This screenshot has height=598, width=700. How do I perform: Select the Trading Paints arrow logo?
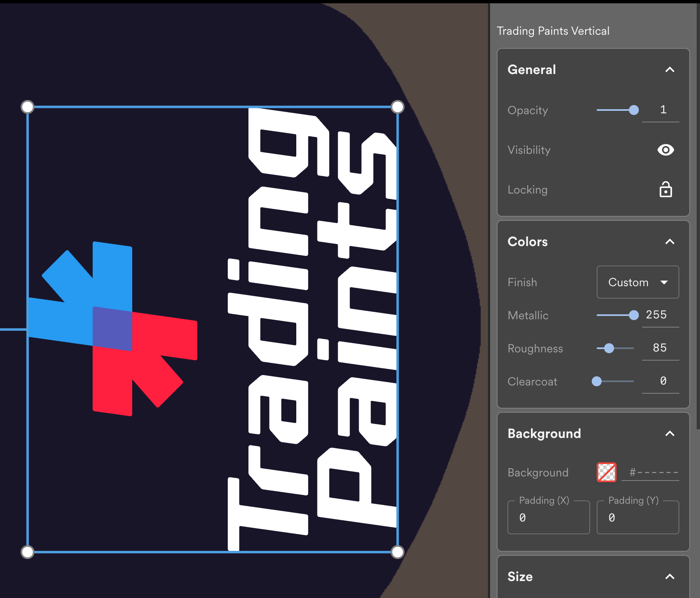point(112,329)
